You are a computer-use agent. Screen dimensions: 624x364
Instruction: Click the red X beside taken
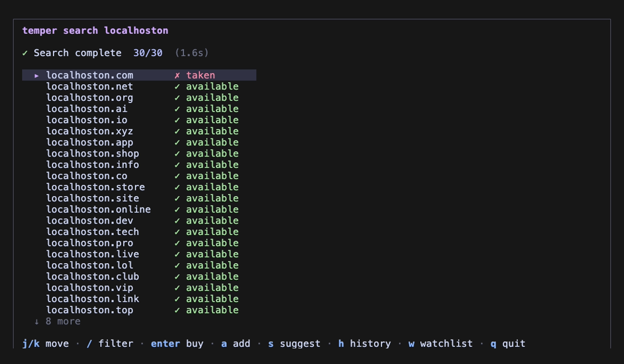177,75
